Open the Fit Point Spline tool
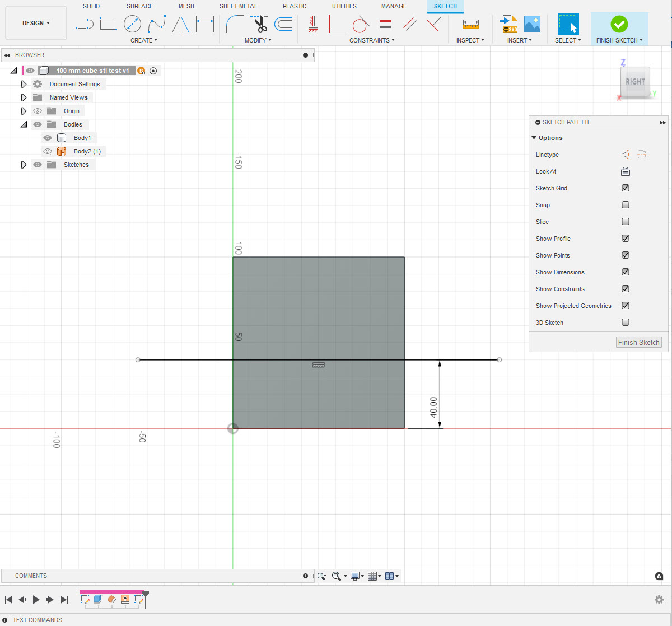The image size is (672, 626). click(x=157, y=24)
